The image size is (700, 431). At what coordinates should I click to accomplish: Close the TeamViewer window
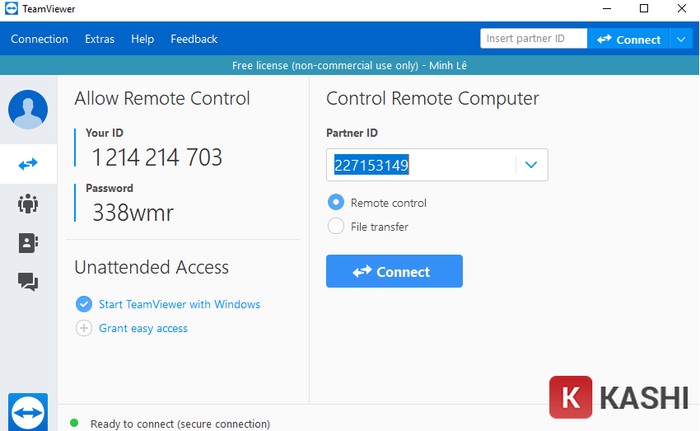pos(681,8)
